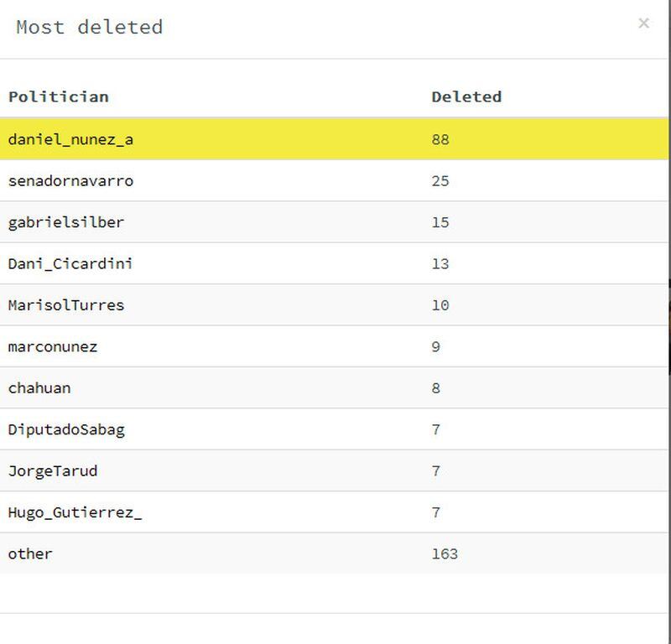
Task: Pick the JorgeTarud row
Action: click(x=334, y=471)
